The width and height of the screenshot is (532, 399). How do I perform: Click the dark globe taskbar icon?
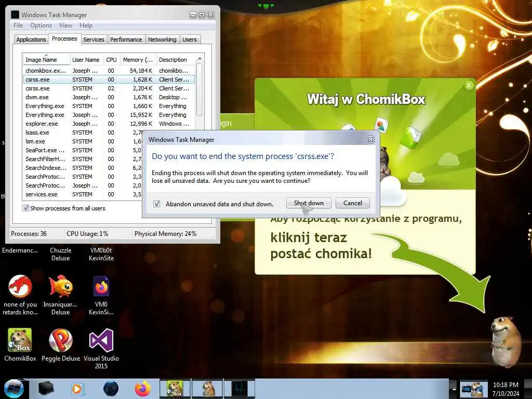coord(111,389)
